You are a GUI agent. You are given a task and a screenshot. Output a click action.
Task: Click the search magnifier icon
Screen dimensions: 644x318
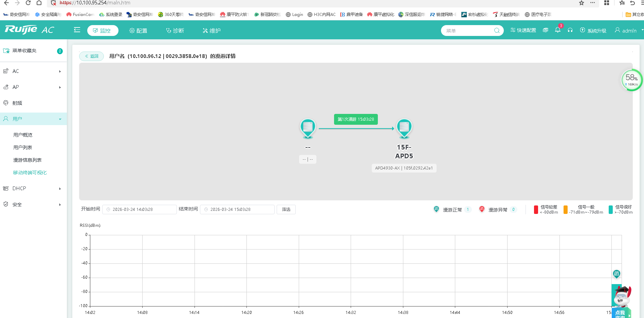[497, 31]
